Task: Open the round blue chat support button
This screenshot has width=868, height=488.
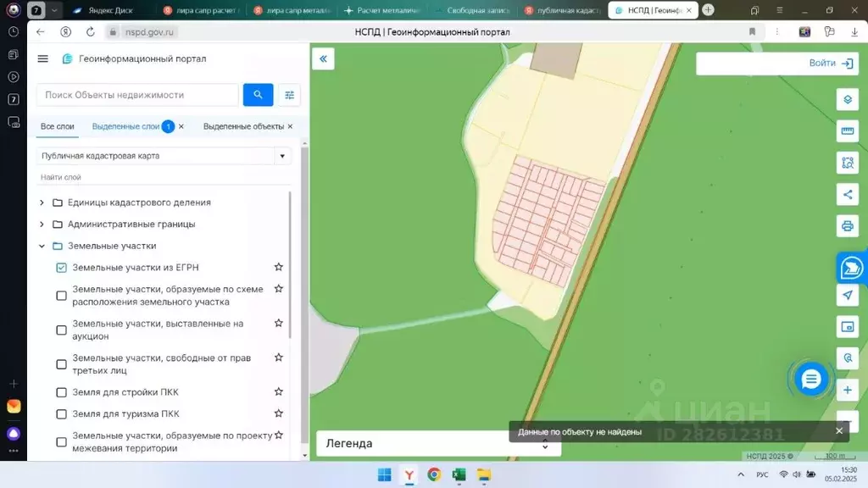Action: [811, 379]
